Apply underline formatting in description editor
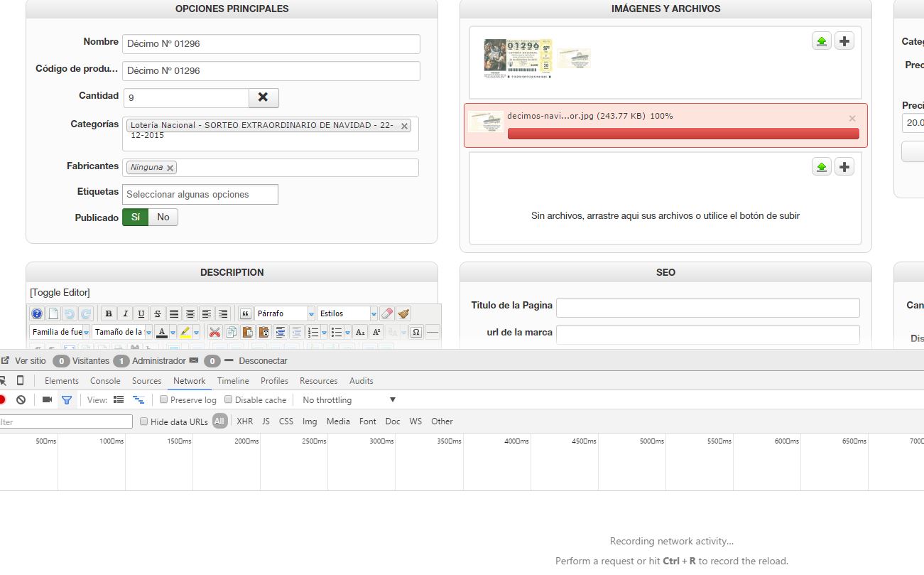The height and width of the screenshot is (575, 924). pos(141,313)
